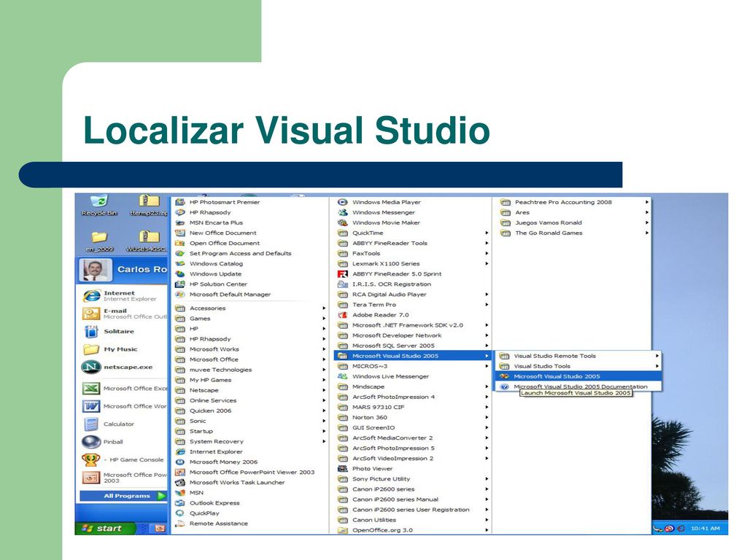Click the Microsoft Money 2006 icon
747x560 pixels.
coord(180,462)
